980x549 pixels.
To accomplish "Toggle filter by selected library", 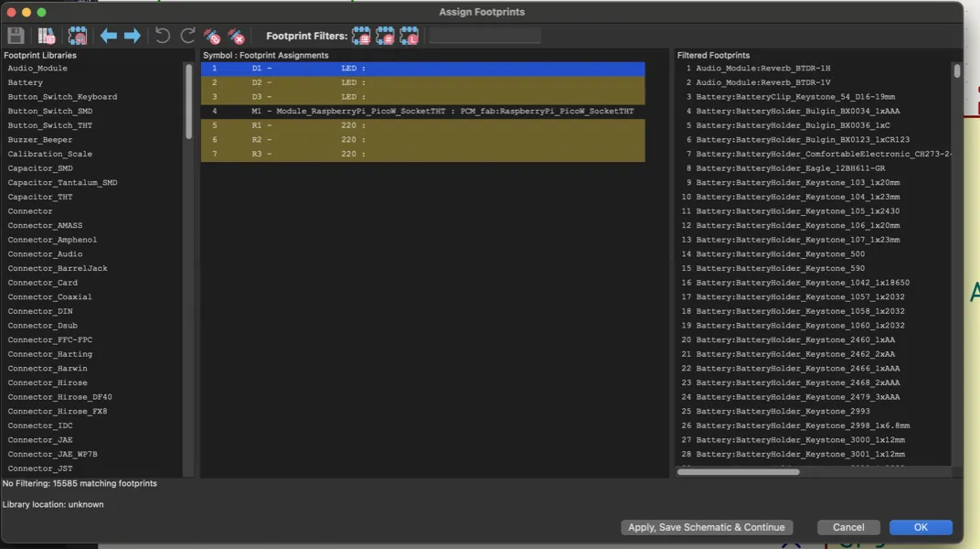I will (x=410, y=36).
